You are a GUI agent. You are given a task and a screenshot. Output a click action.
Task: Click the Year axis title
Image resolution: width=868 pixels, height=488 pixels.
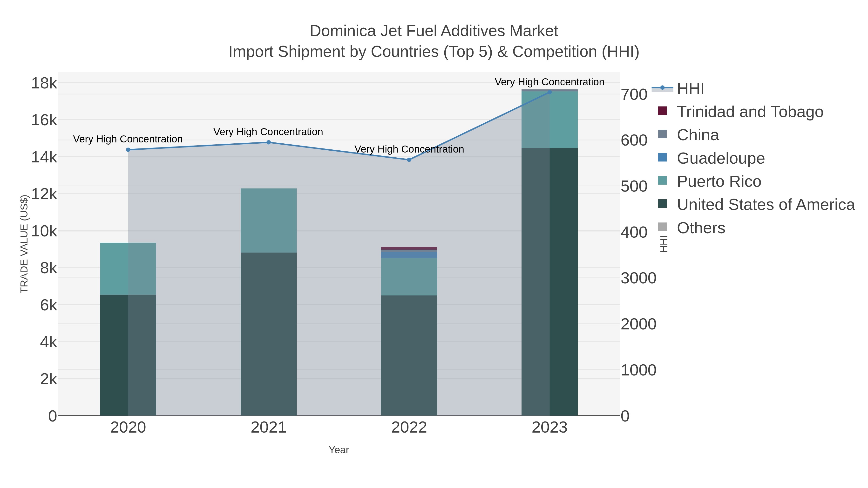point(339,450)
